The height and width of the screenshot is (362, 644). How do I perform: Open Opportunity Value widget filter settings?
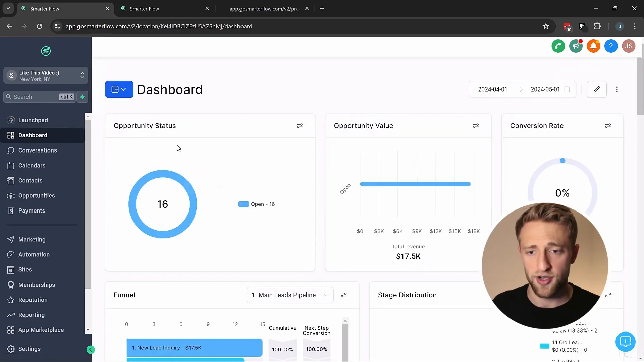pyautogui.click(x=476, y=126)
